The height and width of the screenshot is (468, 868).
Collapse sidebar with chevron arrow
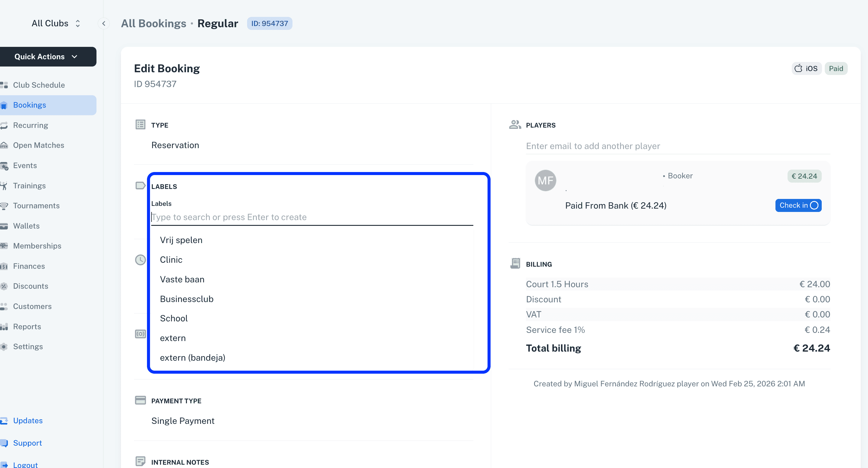(x=104, y=23)
